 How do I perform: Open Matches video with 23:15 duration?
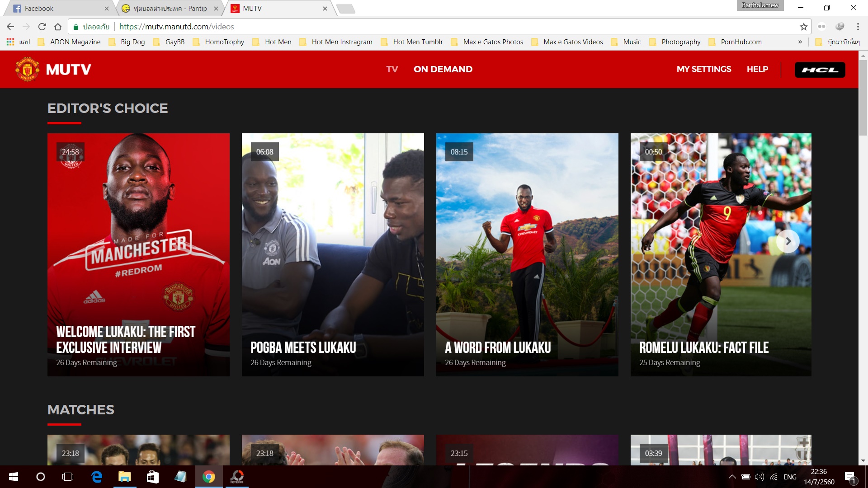click(527, 450)
